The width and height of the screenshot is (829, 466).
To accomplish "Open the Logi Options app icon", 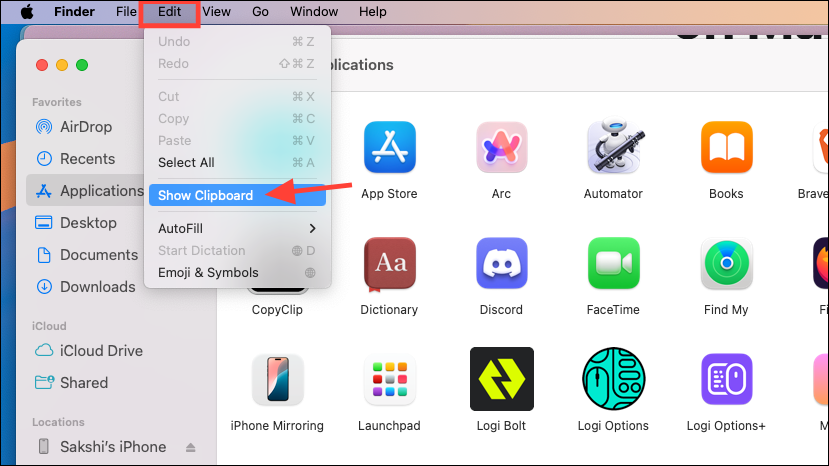I will 613,379.
